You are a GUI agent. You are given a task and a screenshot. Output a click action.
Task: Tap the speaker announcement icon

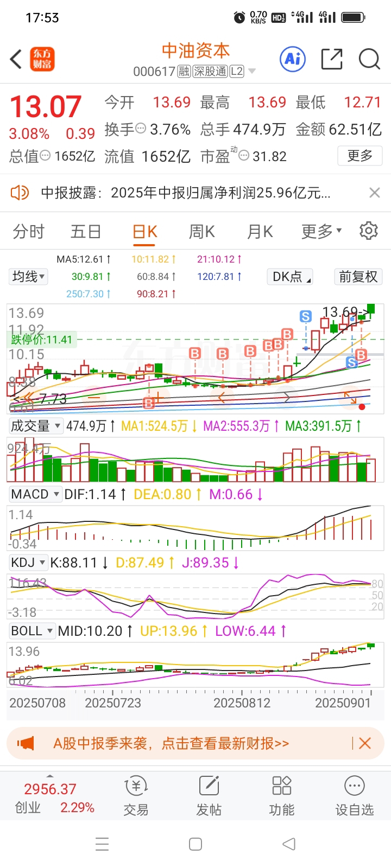pyautogui.click(x=20, y=193)
